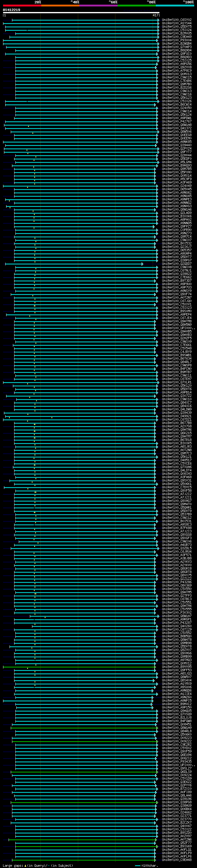Image resolution: width=197 pixels, height=868 pixels.
Task: Open hit UniRef100_P93435
Action: [x=177, y=761]
